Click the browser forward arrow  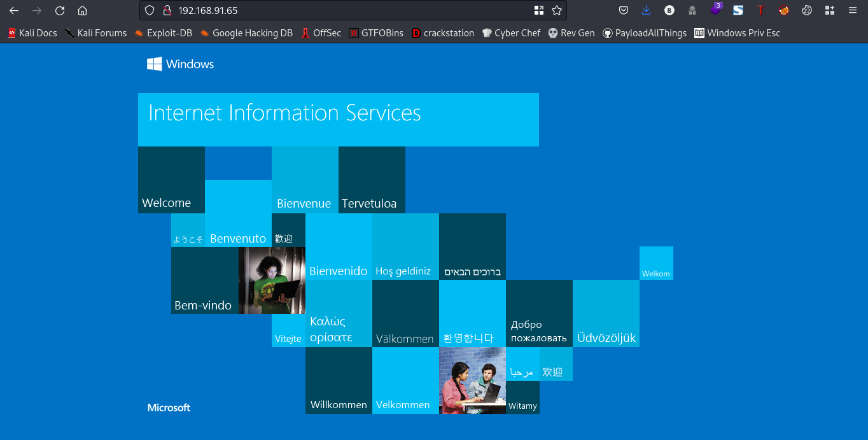(x=37, y=10)
